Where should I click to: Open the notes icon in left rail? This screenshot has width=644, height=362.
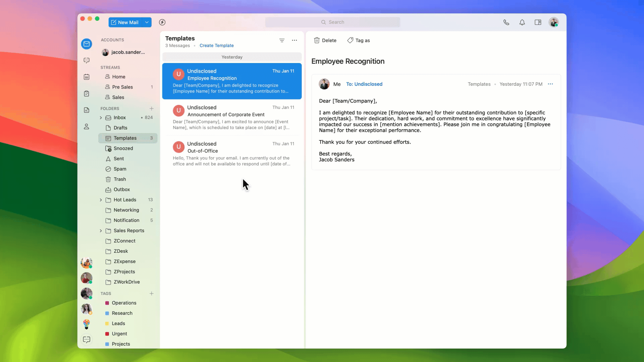coord(87,110)
